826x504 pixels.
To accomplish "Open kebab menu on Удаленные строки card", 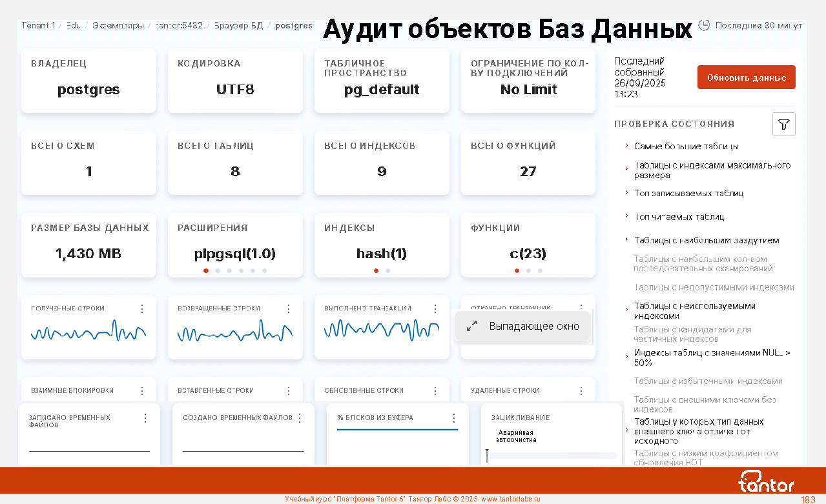I will pyautogui.click(x=581, y=391).
